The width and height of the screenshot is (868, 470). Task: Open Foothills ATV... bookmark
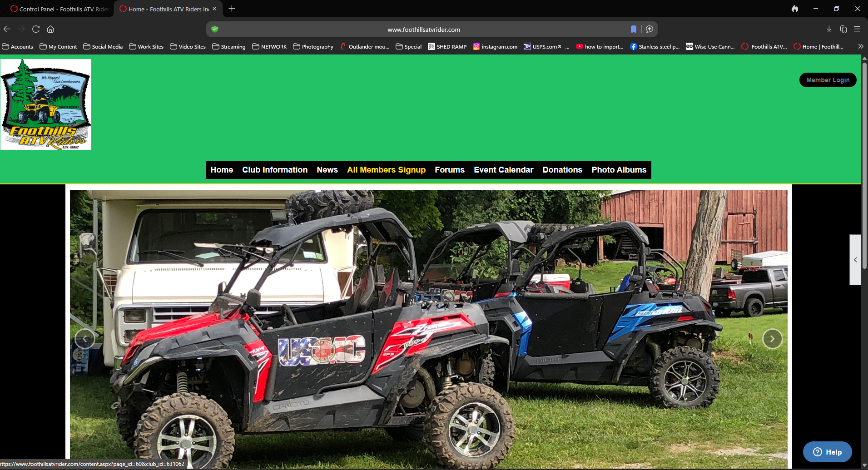tap(764, 46)
